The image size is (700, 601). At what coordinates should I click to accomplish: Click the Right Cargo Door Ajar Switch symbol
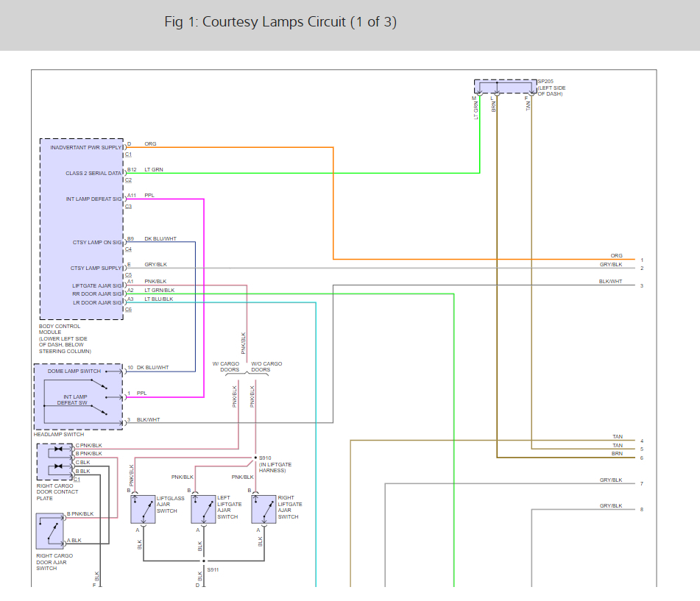point(50,531)
